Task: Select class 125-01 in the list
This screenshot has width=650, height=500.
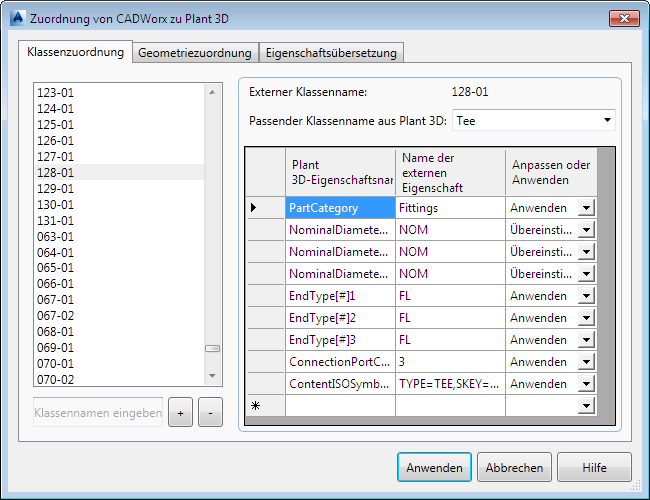Action: 119,124
